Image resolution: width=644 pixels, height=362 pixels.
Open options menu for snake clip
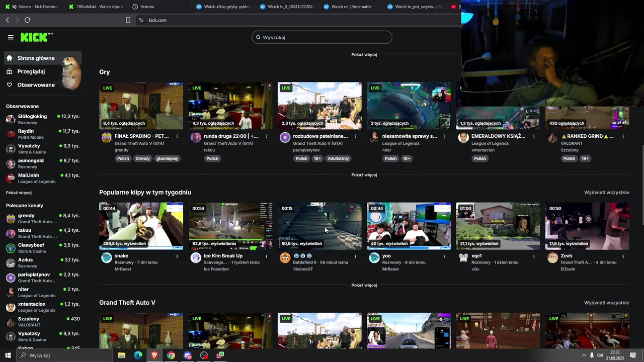[x=177, y=256]
